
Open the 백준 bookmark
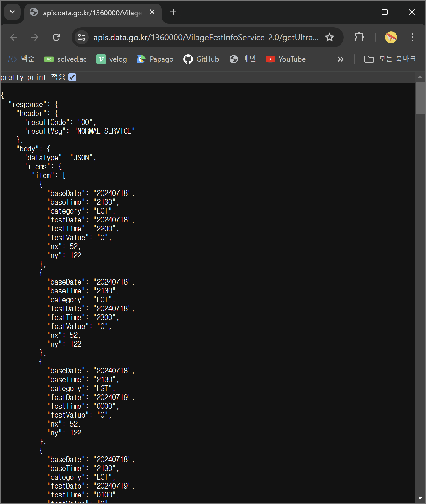click(21, 59)
